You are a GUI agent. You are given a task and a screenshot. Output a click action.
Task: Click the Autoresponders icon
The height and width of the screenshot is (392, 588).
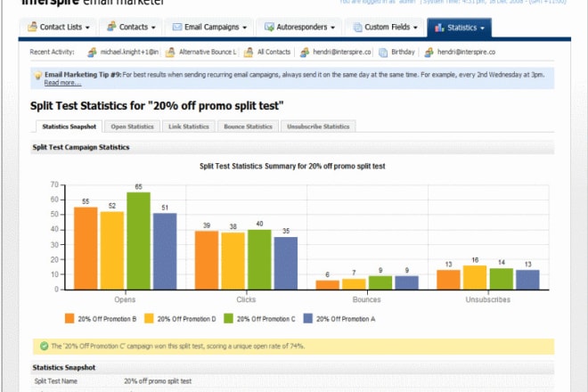click(269, 27)
